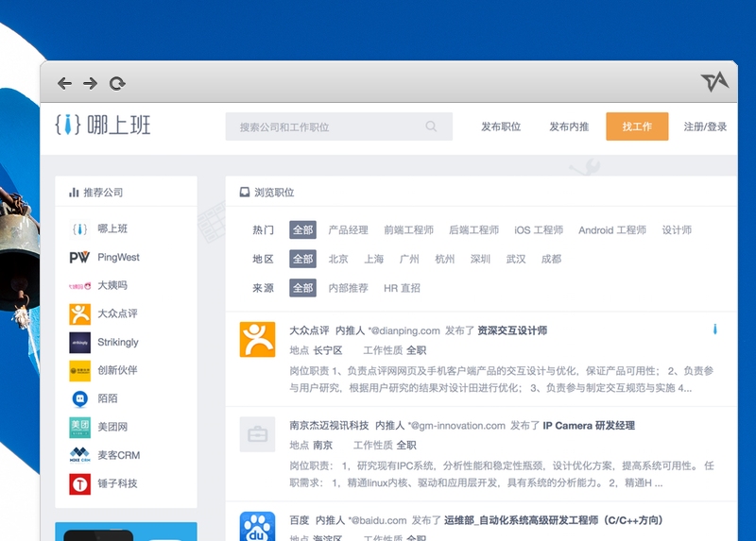
Task: Click the search magnifier icon
Action: click(x=431, y=127)
